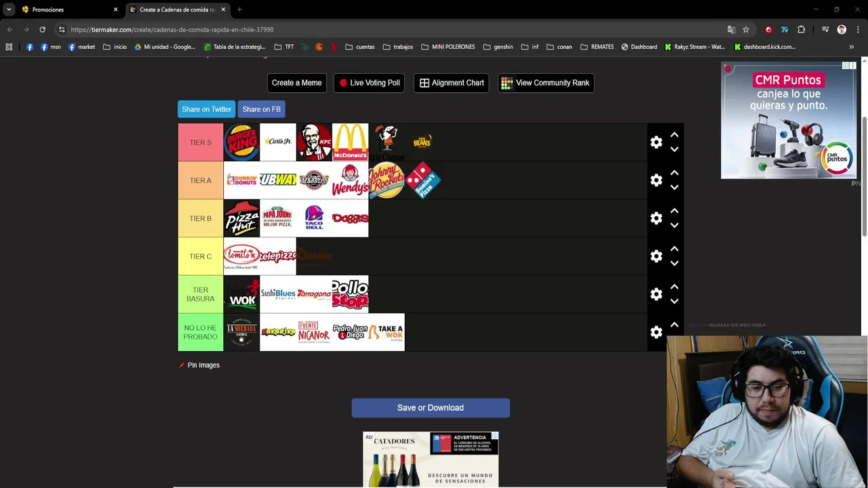
Task: Move TIER BASURA row up with arrow
Action: [674, 287]
